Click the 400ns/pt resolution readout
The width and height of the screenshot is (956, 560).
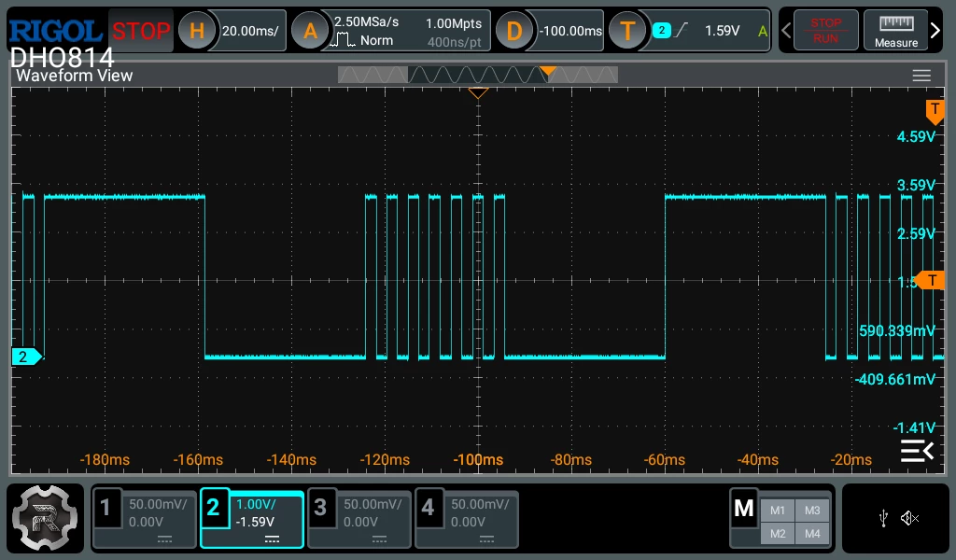tap(454, 42)
